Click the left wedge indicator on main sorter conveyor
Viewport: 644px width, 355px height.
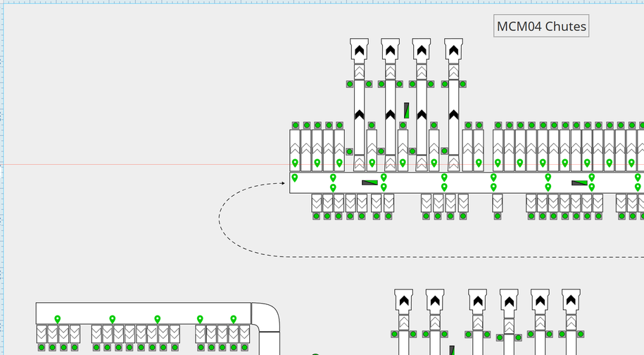point(370,183)
